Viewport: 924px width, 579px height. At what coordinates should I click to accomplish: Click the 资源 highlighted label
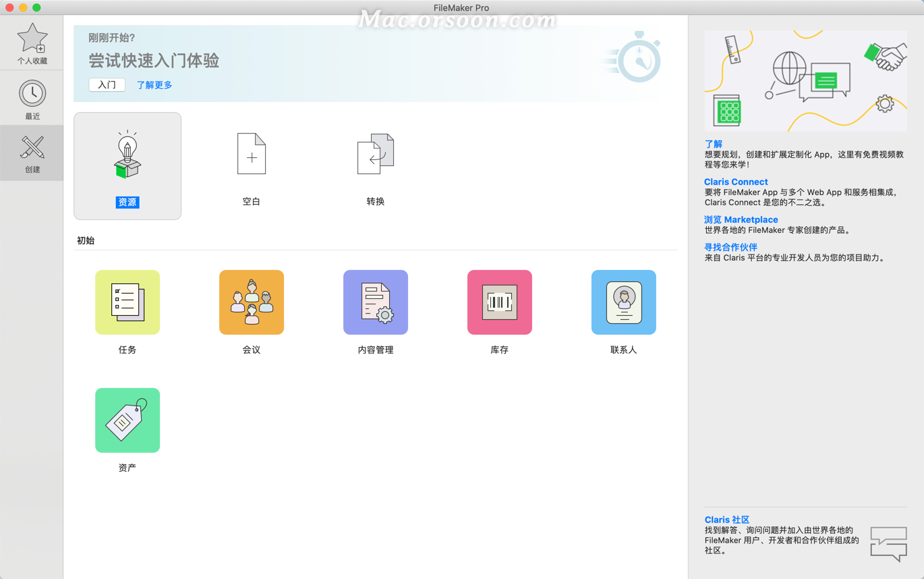[127, 202]
